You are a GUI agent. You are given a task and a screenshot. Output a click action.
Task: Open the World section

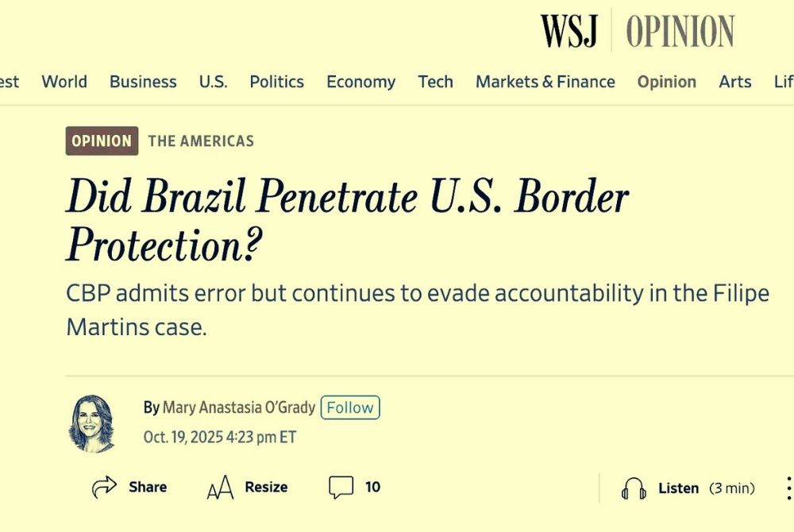[64, 82]
